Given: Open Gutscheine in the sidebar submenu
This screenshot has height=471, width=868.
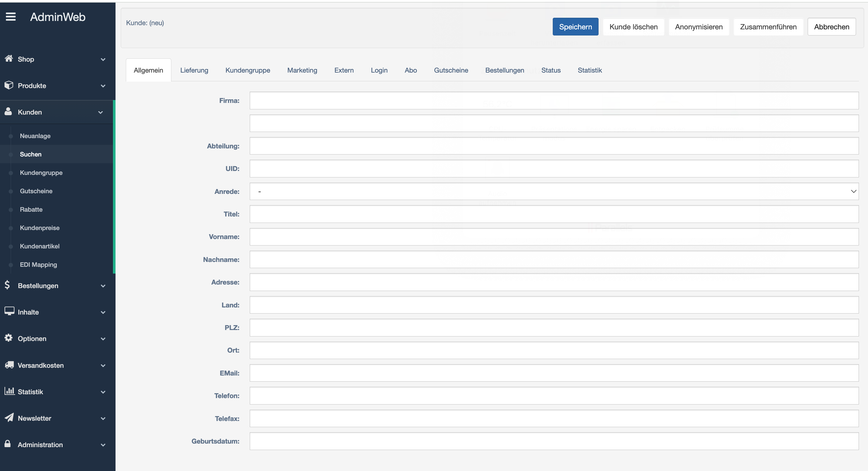Looking at the screenshot, I should tap(36, 191).
